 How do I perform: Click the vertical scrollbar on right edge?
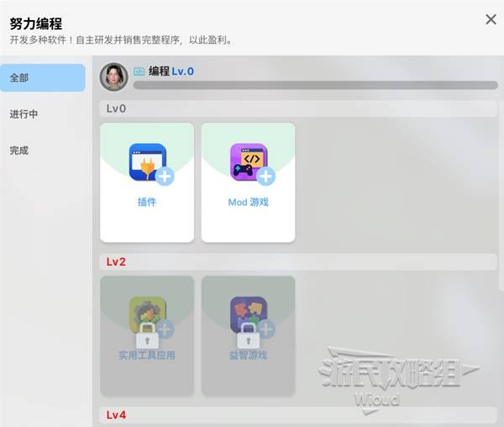coord(501,196)
